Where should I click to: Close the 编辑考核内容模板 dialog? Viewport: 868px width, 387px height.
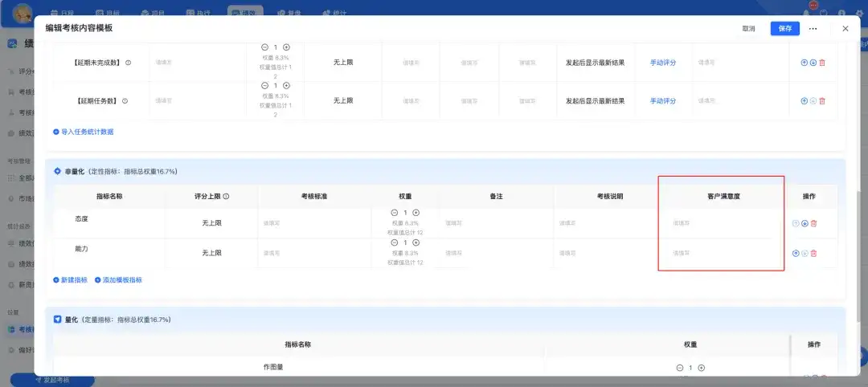(x=845, y=28)
